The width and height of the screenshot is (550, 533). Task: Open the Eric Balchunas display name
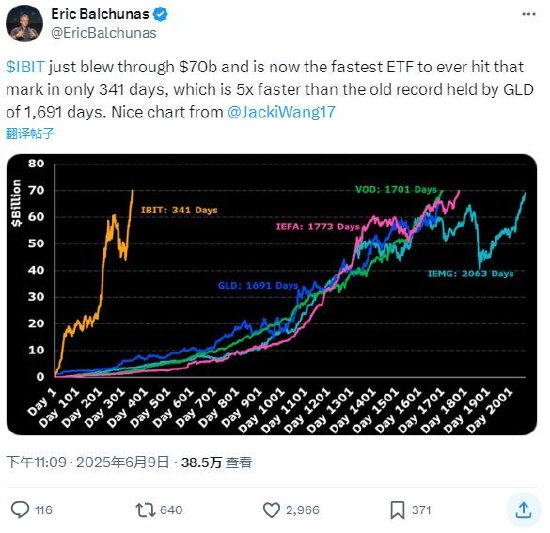click(100, 14)
